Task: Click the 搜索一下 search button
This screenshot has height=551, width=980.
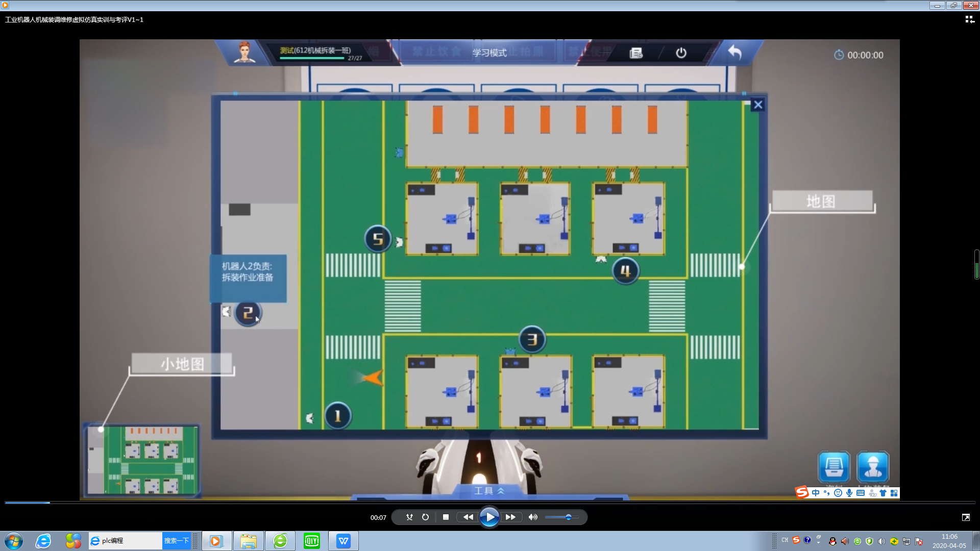Action: pos(176,541)
